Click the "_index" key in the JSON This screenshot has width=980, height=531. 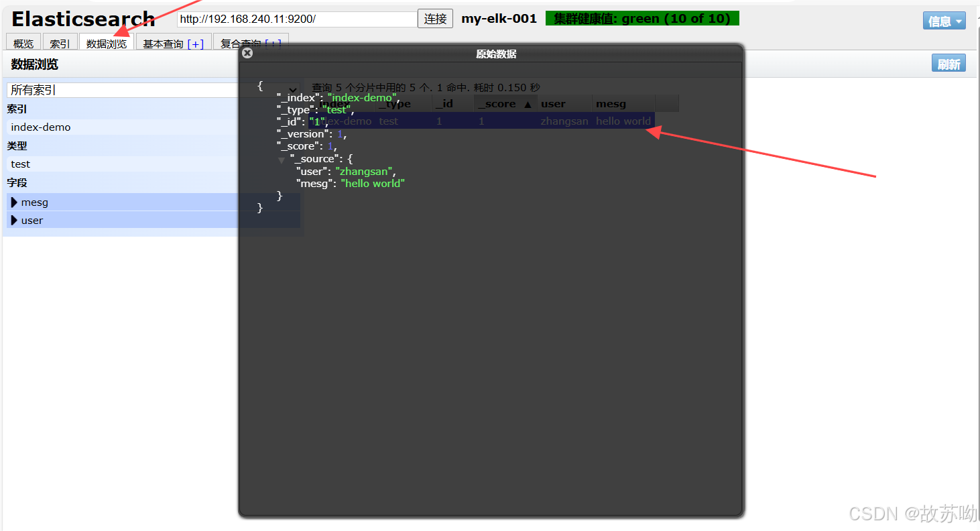298,98
